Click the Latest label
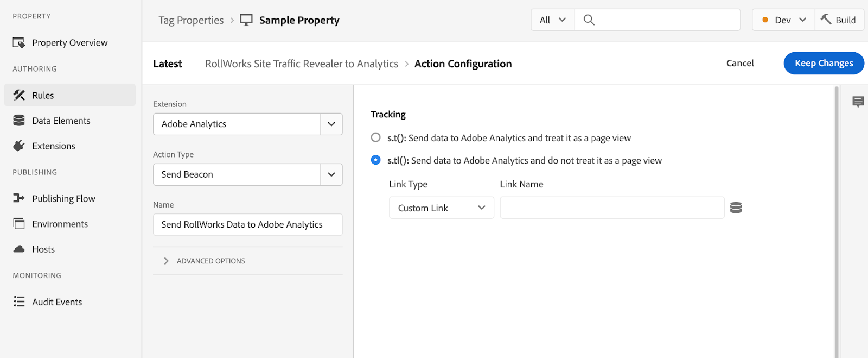 pyautogui.click(x=168, y=64)
